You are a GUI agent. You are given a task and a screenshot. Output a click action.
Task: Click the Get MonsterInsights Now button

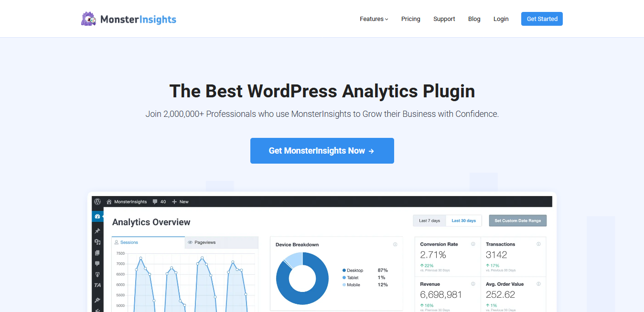pos(322,151)
